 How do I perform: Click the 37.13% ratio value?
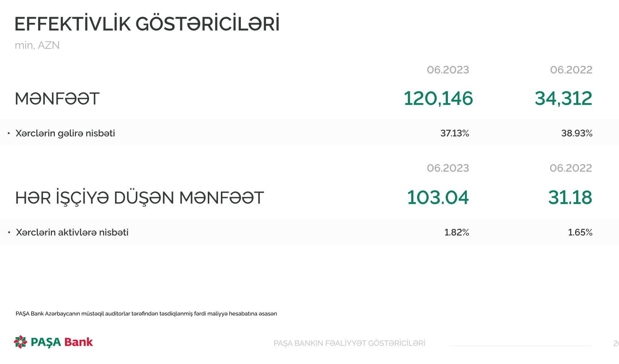454,133
